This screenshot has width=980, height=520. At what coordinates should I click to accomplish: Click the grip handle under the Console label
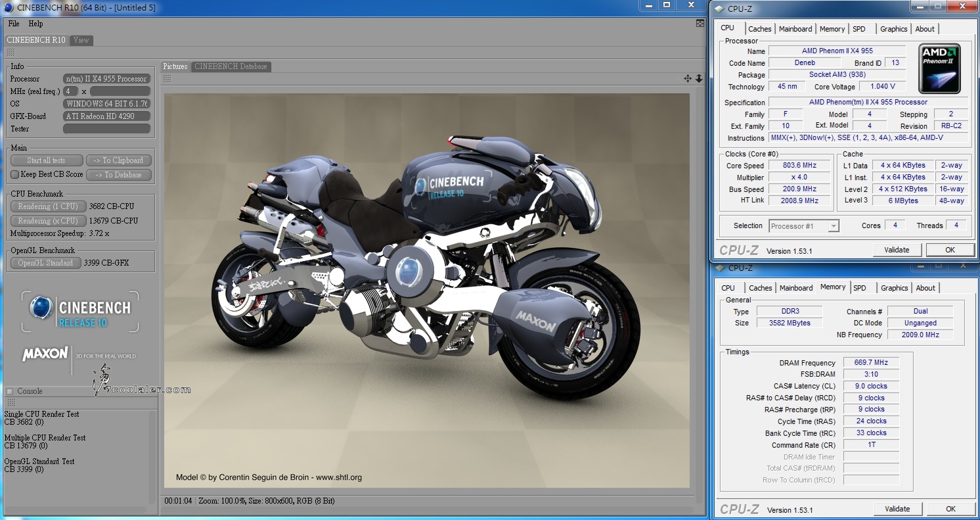(x=11, y=402)
